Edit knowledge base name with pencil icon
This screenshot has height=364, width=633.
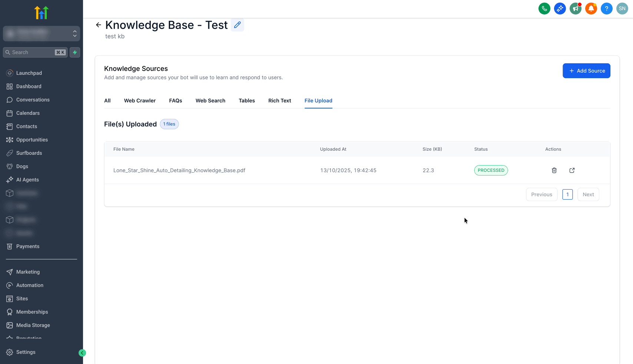(x=237, y=25)
